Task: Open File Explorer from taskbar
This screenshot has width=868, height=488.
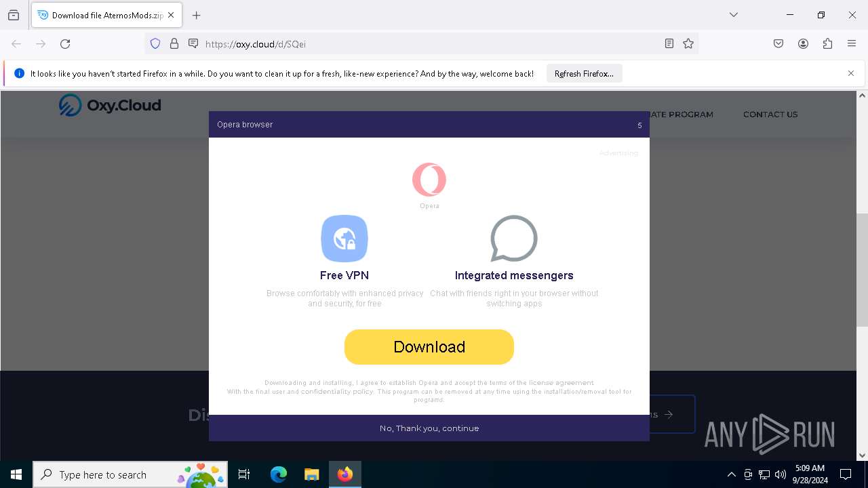Action: (312, 474)
